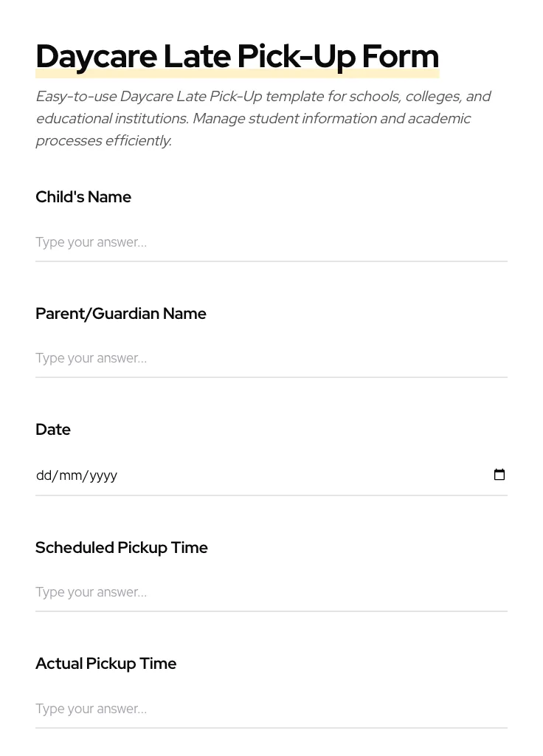The image size is (543, 756).
Task: Click the "Child's Name" question label
Action: [x=83, y=197]
